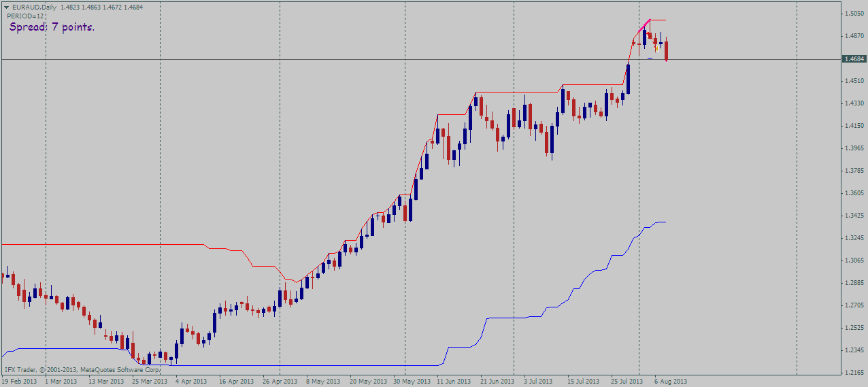868x387 pixels.
Task: Click the last red candlestick at 1.4684
Action: [666, 51]
